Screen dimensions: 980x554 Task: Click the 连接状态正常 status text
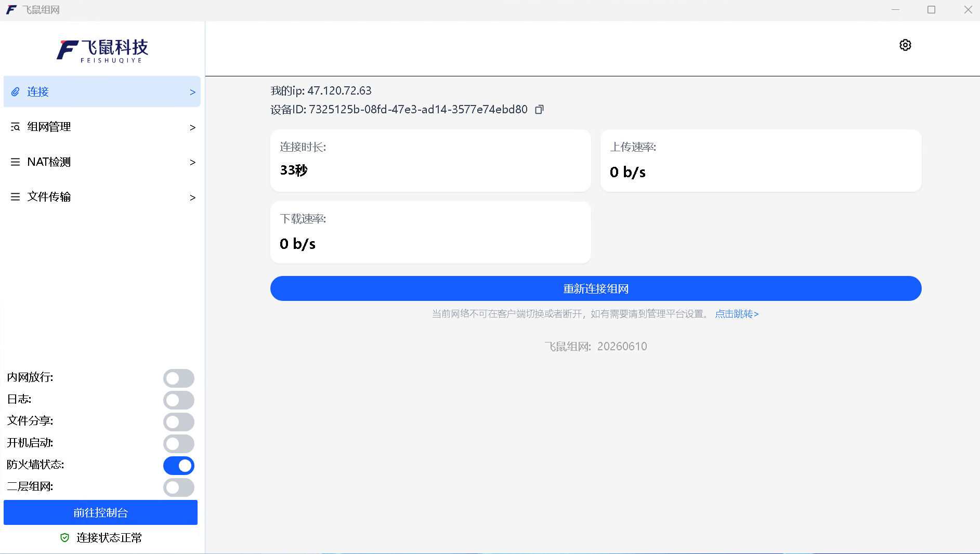point(109,538)
